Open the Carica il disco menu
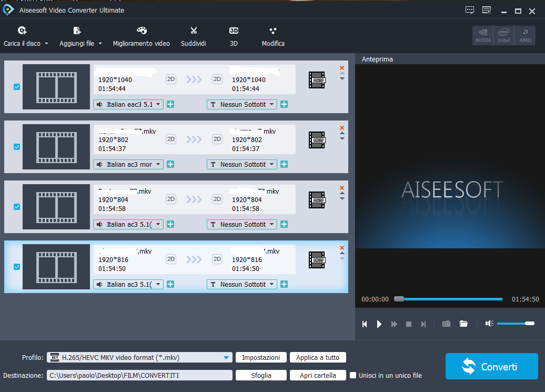 [x=26, y=36]
